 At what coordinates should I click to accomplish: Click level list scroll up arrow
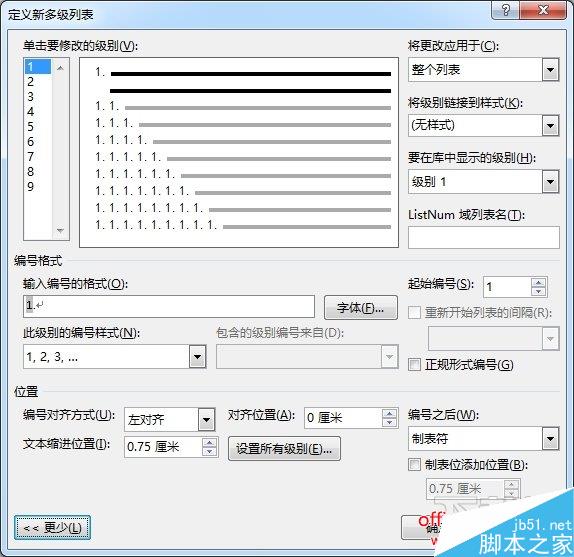60,68
